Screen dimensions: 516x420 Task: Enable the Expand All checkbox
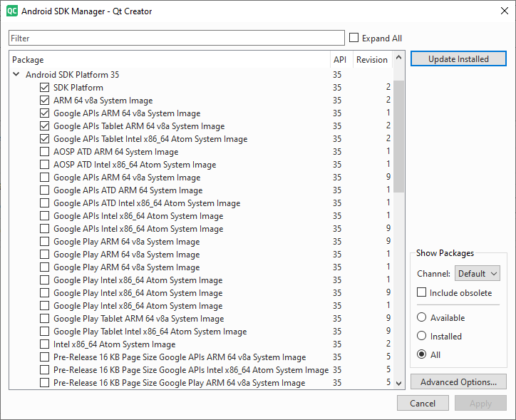354,38
